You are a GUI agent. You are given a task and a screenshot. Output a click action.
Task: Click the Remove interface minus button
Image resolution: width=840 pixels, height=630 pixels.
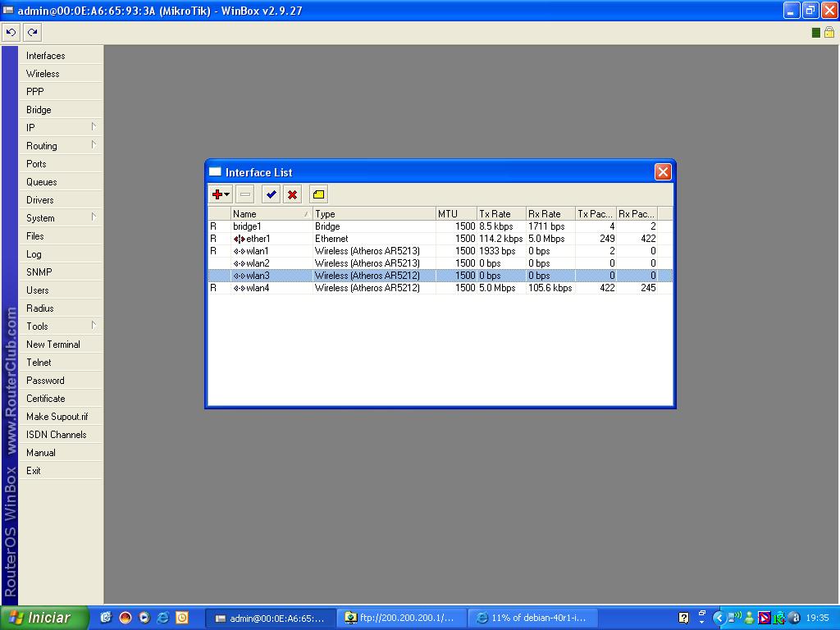pos(245,194)
